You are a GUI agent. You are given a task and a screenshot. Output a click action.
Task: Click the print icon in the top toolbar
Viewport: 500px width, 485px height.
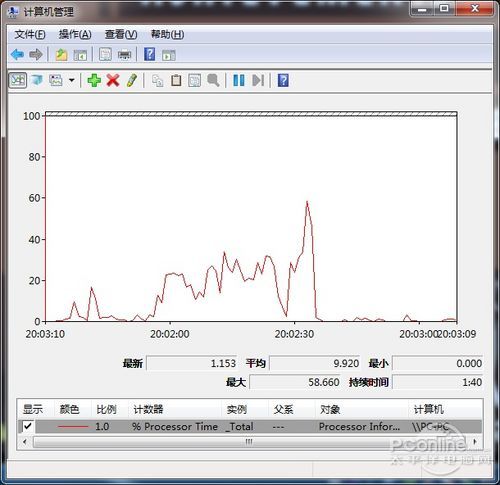(x=124, y=54)
